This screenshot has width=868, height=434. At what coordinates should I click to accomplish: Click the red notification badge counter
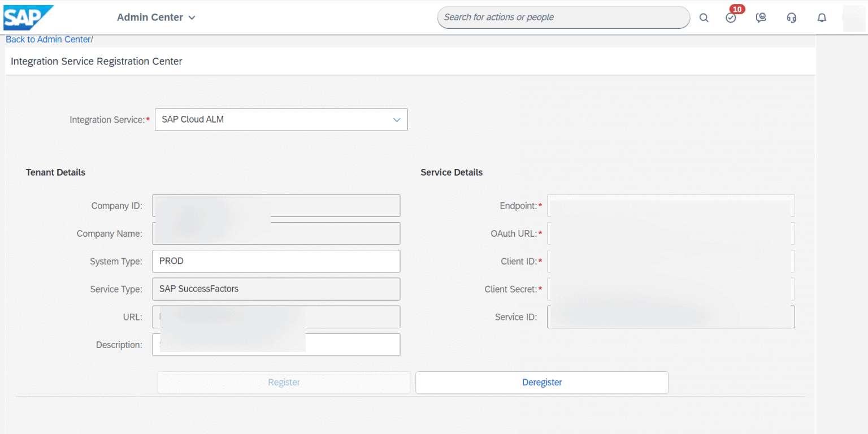pyautogui.click(x=736, y=9)
